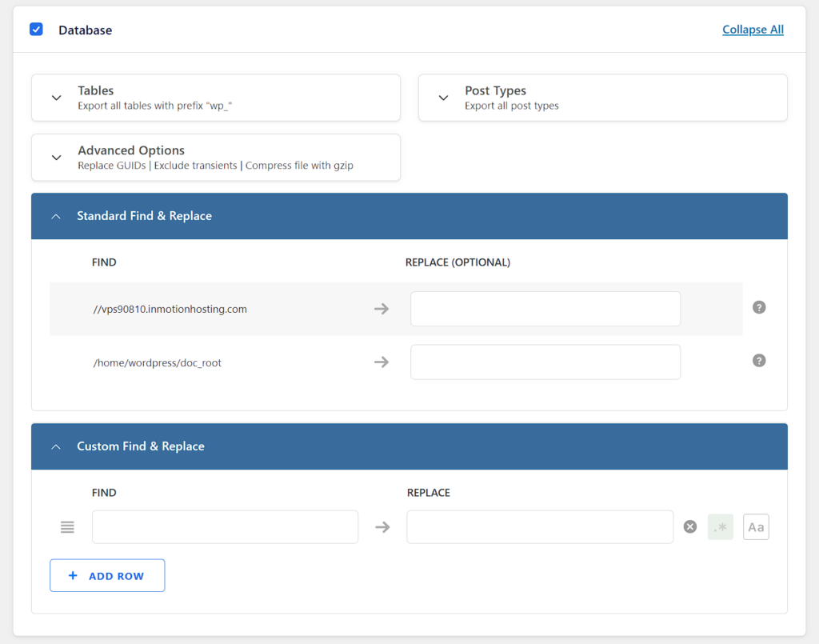Click help icon for doc_root path row

tap(759, 361)
